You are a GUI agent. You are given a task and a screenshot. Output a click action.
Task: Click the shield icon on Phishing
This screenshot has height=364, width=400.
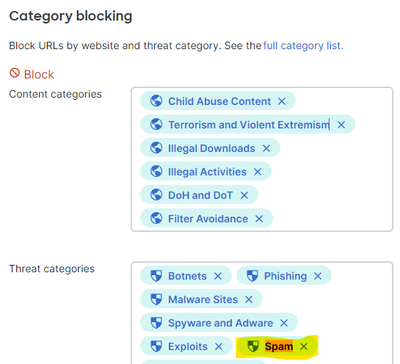(x=252, y=276)
